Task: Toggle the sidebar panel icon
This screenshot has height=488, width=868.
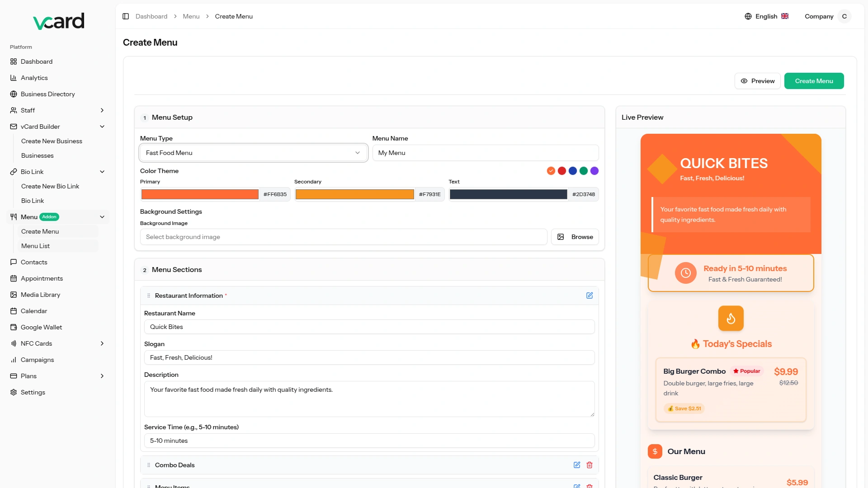Action: point(126,16)
